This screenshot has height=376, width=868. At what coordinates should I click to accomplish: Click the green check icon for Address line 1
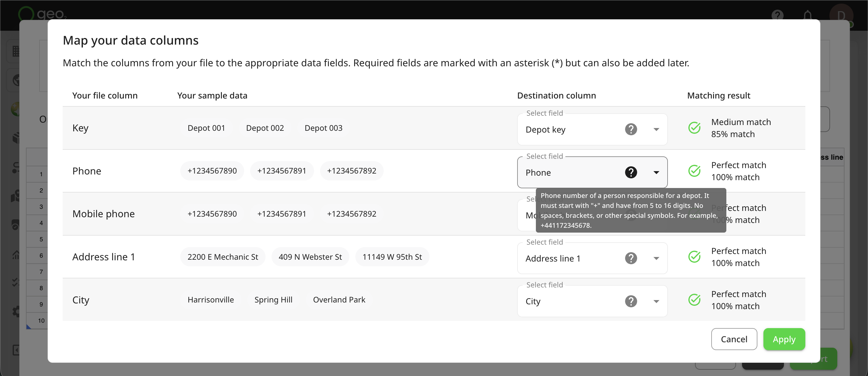tap(694, 257)
